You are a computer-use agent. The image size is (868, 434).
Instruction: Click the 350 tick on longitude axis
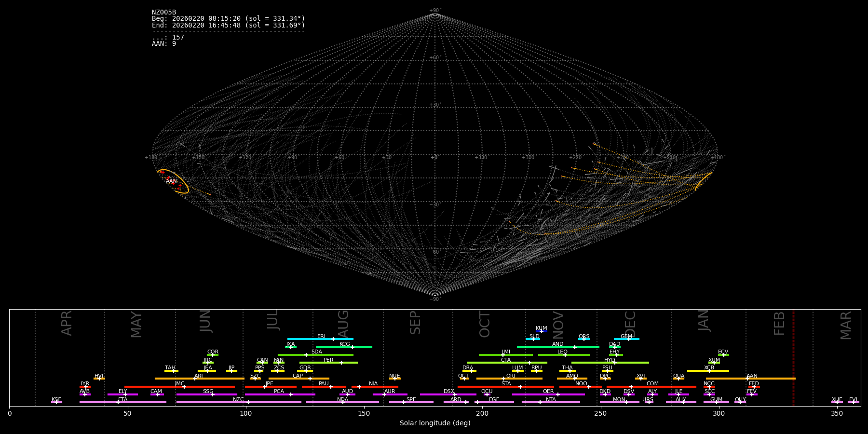837,414
